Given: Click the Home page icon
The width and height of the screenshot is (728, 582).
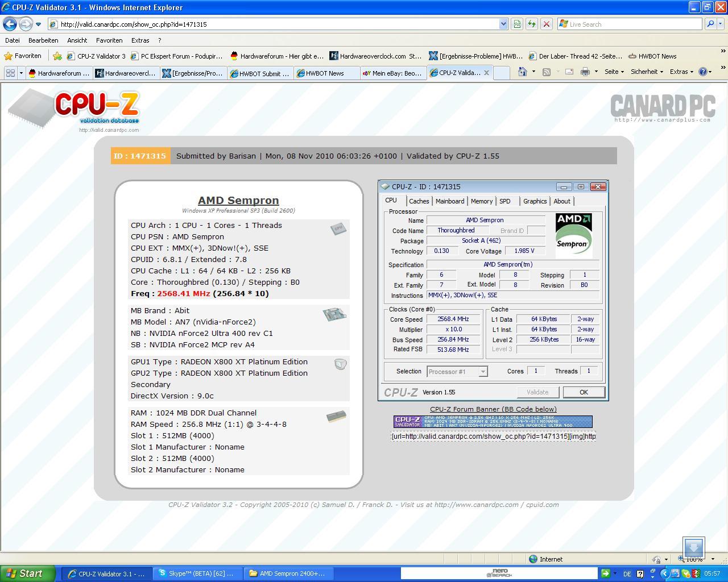Looking at the screenshot, I should [x=522, y=72].
